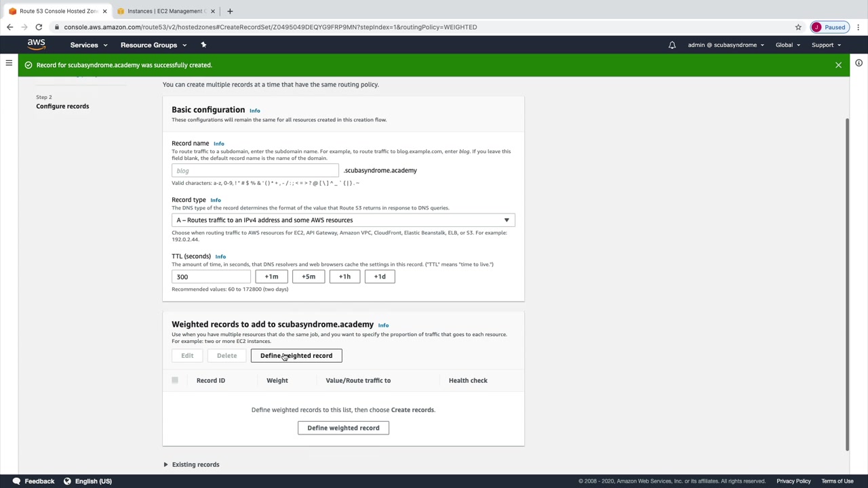The height and width of the screenshot is (488, 868).
Task: Reload the page with refresh icon
Action: tap(39, 27)
